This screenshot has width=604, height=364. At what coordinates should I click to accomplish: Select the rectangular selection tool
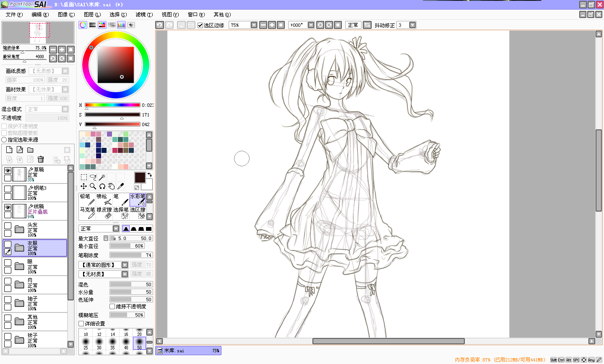[84, 177]
